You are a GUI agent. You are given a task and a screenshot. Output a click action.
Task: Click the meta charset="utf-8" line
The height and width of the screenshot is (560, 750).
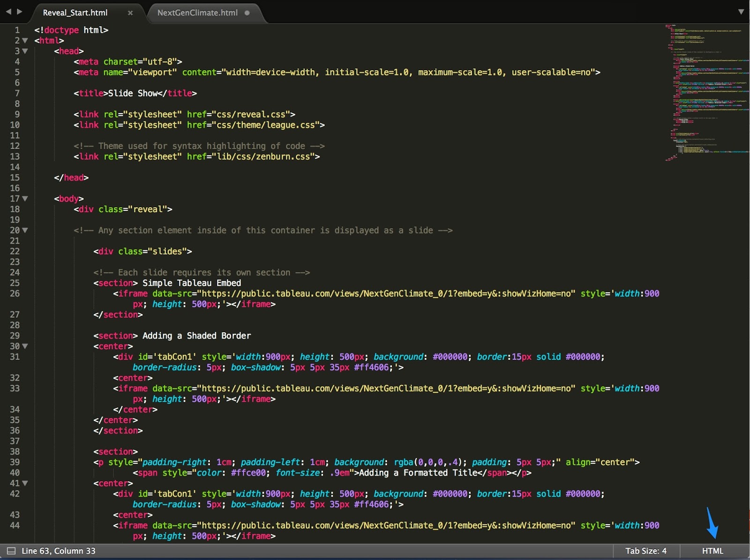point(128,62)
